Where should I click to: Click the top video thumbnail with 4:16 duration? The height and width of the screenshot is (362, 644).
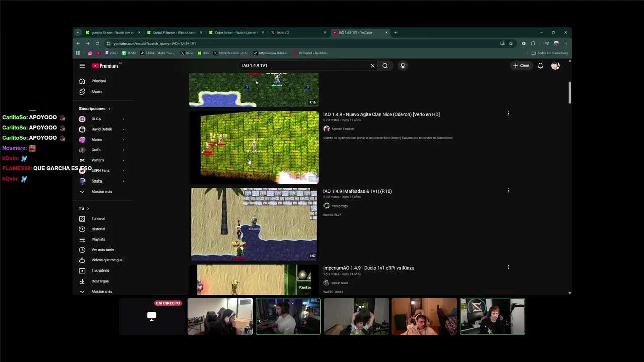click(x=254, y=89)
